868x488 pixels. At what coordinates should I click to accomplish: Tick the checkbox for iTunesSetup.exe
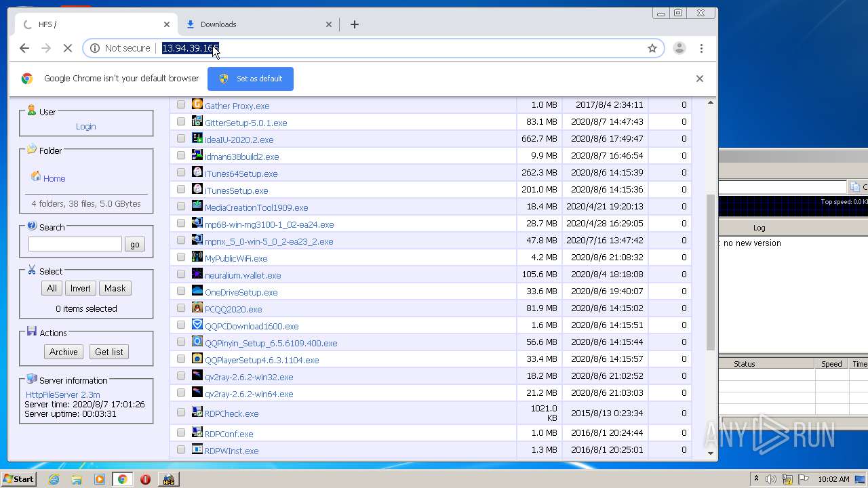pos(181,190)
